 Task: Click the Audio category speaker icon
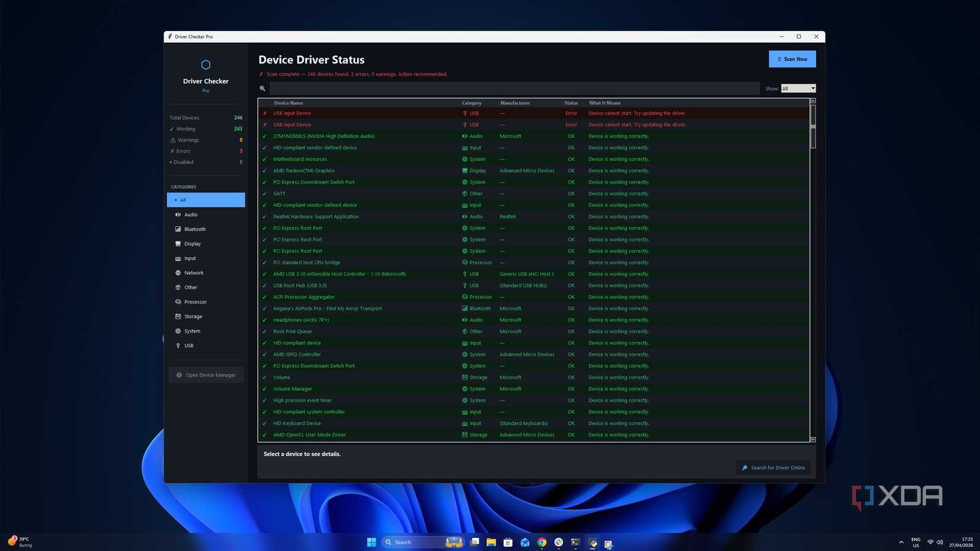[x=178, y=215]
